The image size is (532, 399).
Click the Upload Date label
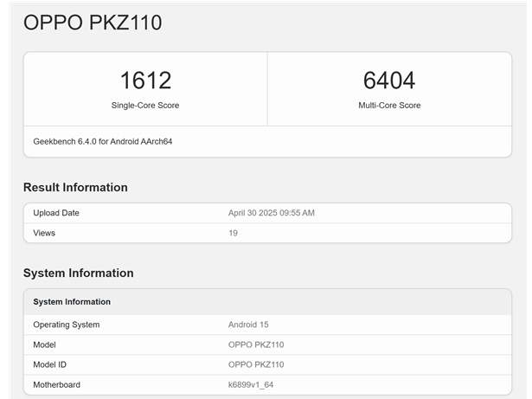pyautogui.click(x=56, y=213)
